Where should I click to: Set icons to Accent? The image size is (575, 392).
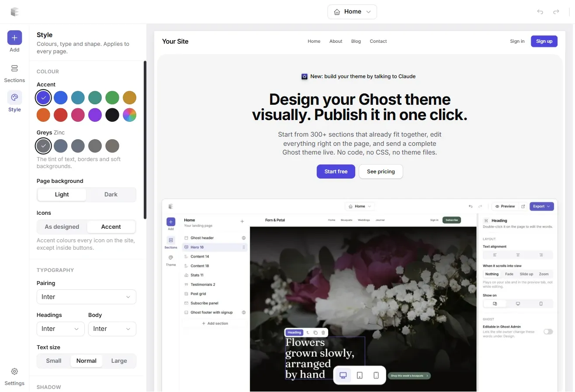click(111, 227)
